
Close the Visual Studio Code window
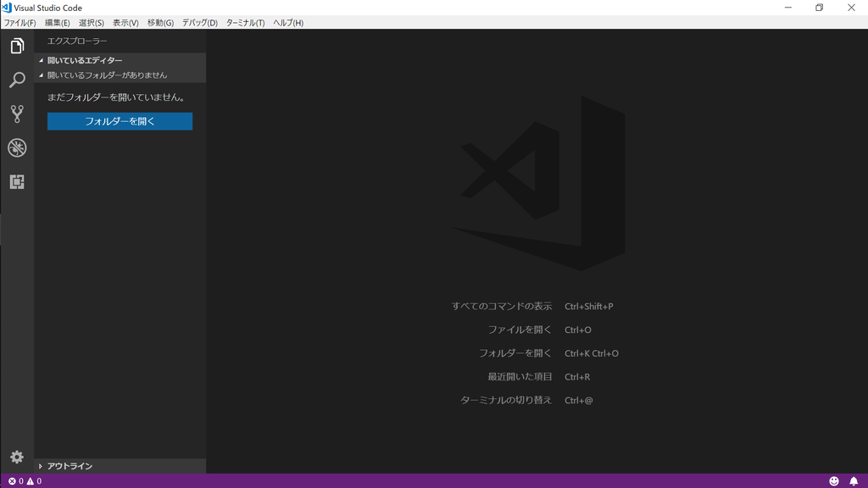851,8
